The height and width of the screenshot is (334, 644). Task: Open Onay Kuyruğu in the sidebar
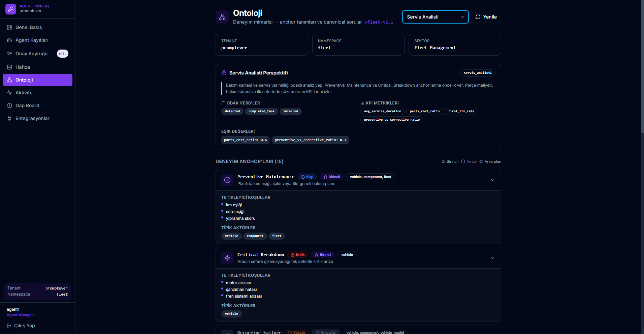(31, 54)
